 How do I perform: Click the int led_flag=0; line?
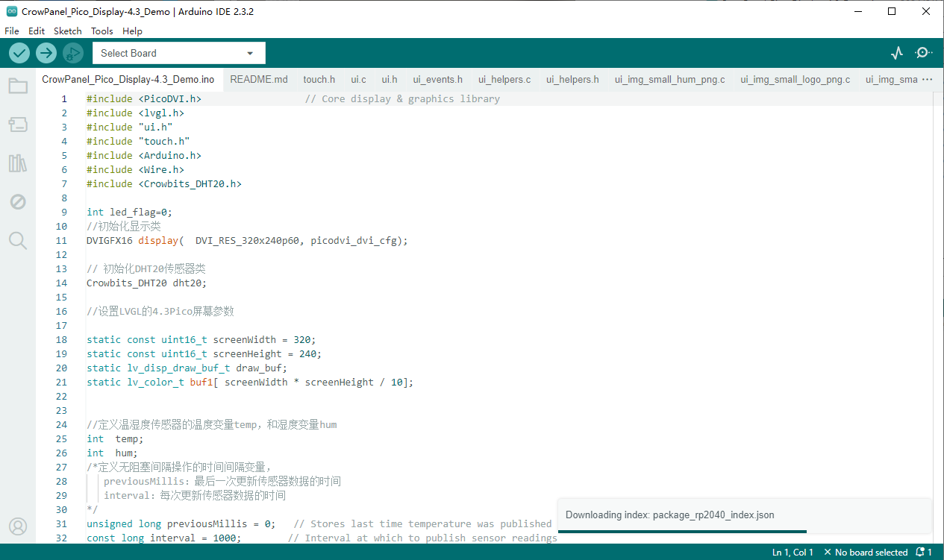(x=130, y=212)
